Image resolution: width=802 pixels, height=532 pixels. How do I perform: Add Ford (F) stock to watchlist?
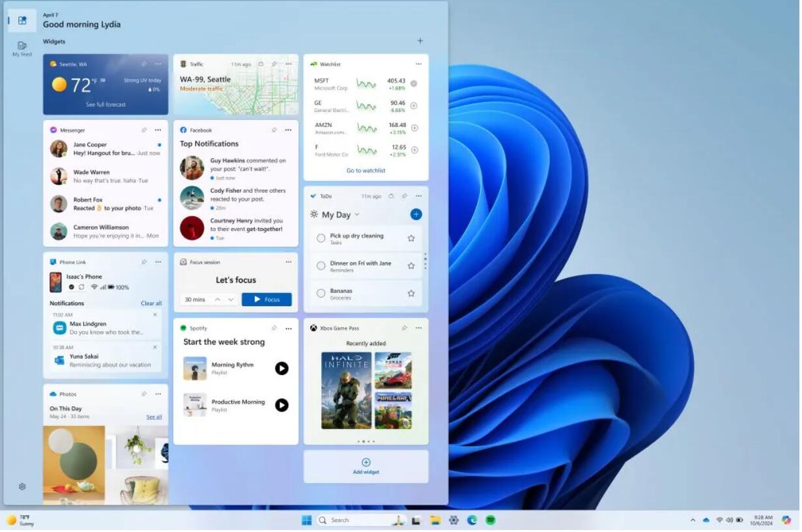tap(415, 150)
